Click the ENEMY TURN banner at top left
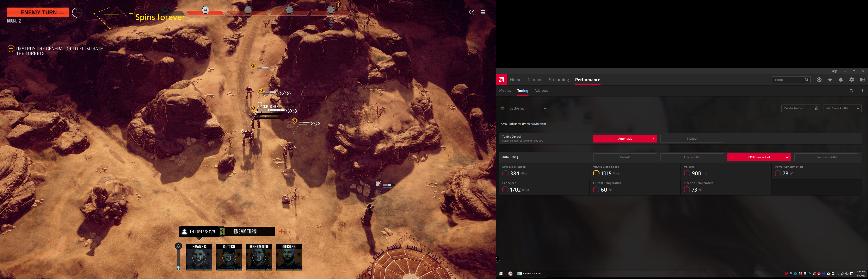 point(38,12)
